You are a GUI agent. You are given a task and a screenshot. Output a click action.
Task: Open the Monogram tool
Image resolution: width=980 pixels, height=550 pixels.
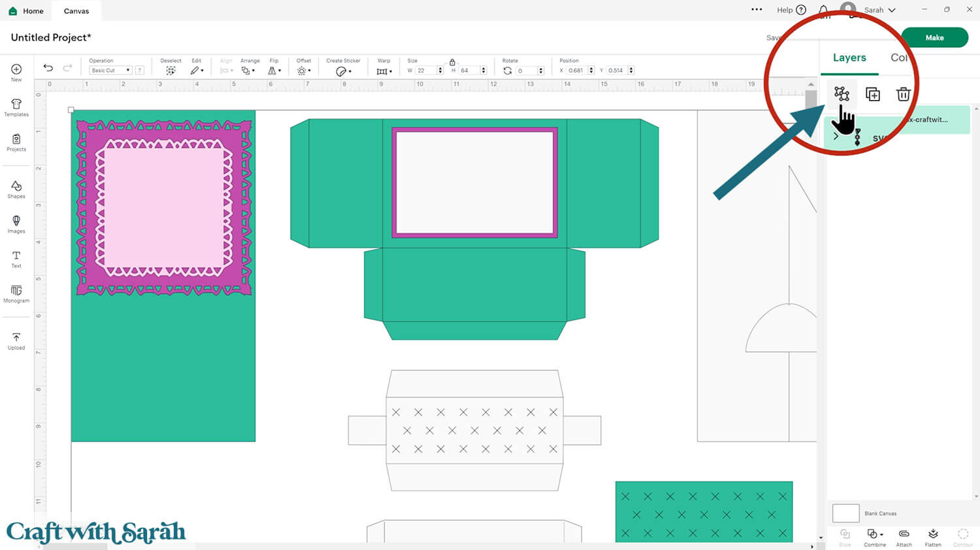coord(16,293)
